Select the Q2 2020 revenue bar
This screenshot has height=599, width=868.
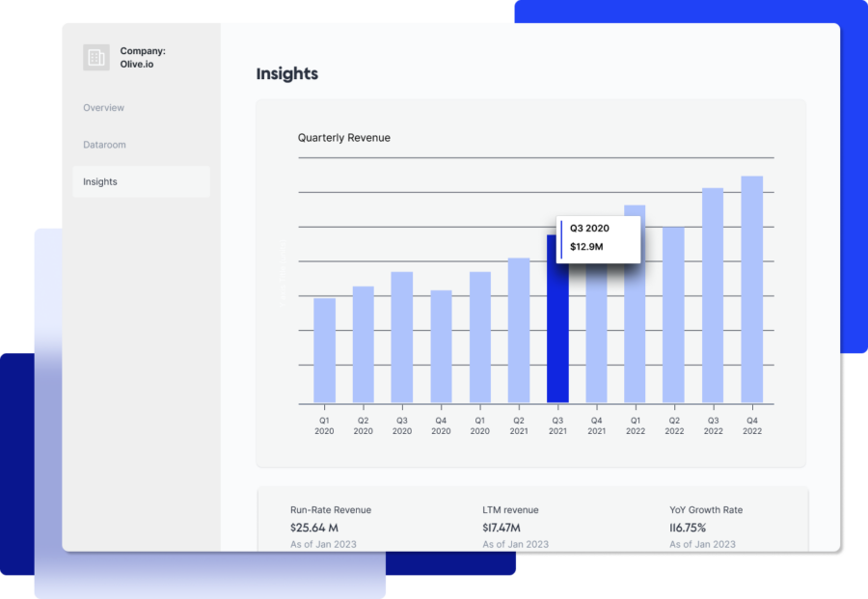364,344
